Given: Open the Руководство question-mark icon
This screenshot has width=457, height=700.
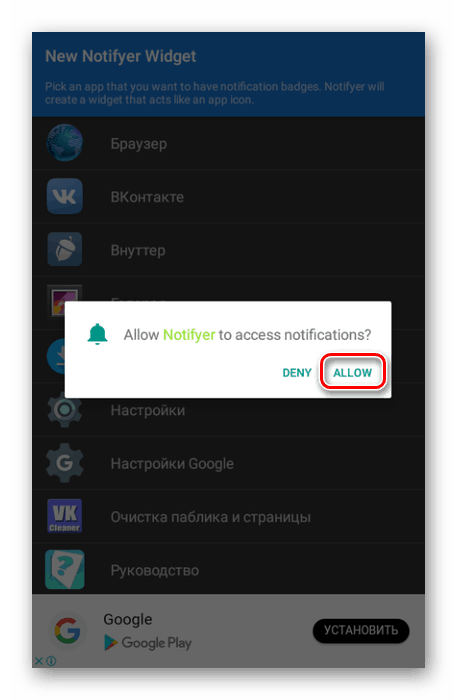Looking at the screenshot, I should 65,569.
